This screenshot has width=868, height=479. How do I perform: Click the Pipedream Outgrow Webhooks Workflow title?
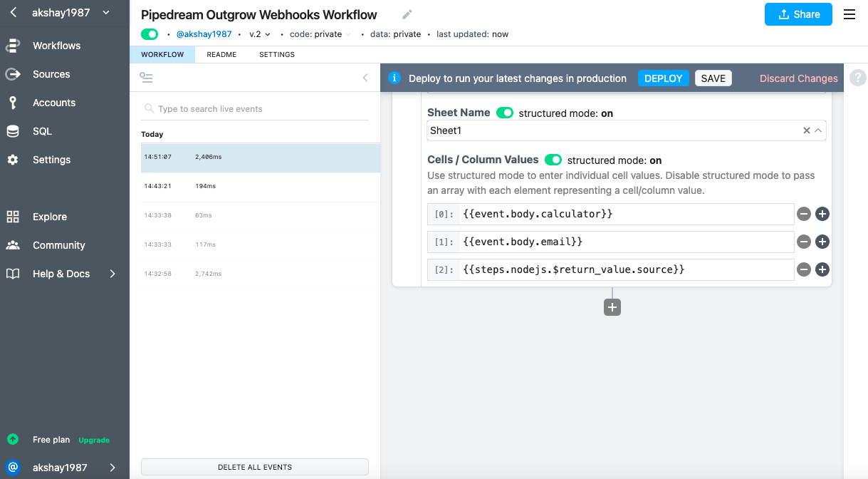pos(259,15)
